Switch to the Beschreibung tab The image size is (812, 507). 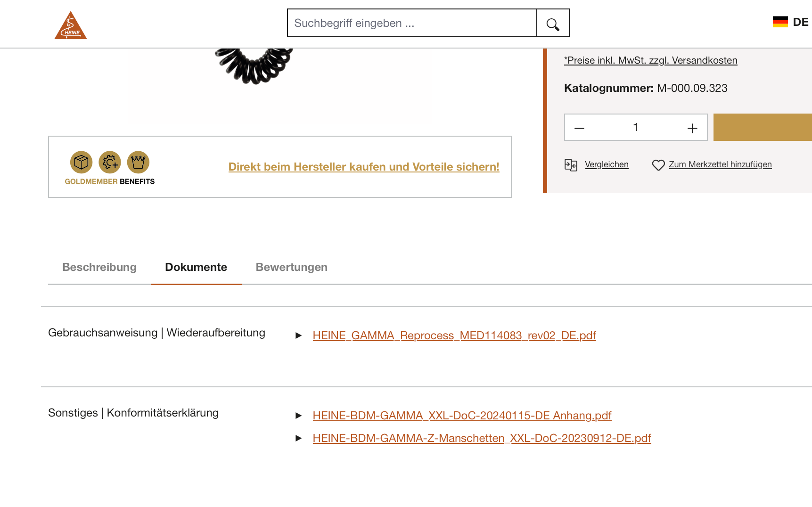click(x=99, y=267)
